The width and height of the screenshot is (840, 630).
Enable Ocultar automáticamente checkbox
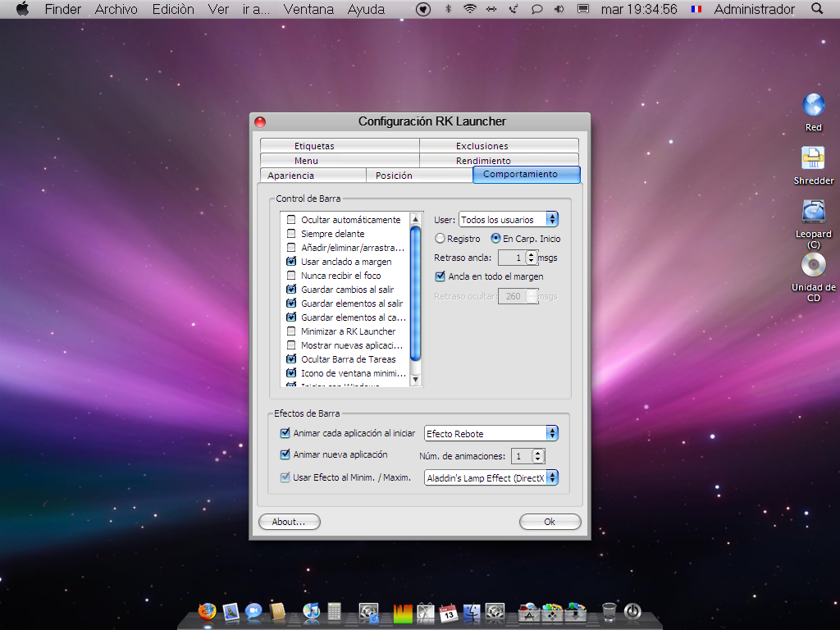(291, 220)
